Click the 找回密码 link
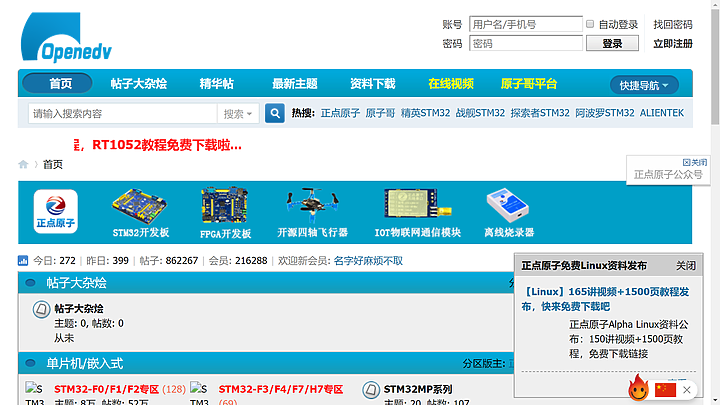The width and height of the screenshot is (720, 405). point(673,24)
